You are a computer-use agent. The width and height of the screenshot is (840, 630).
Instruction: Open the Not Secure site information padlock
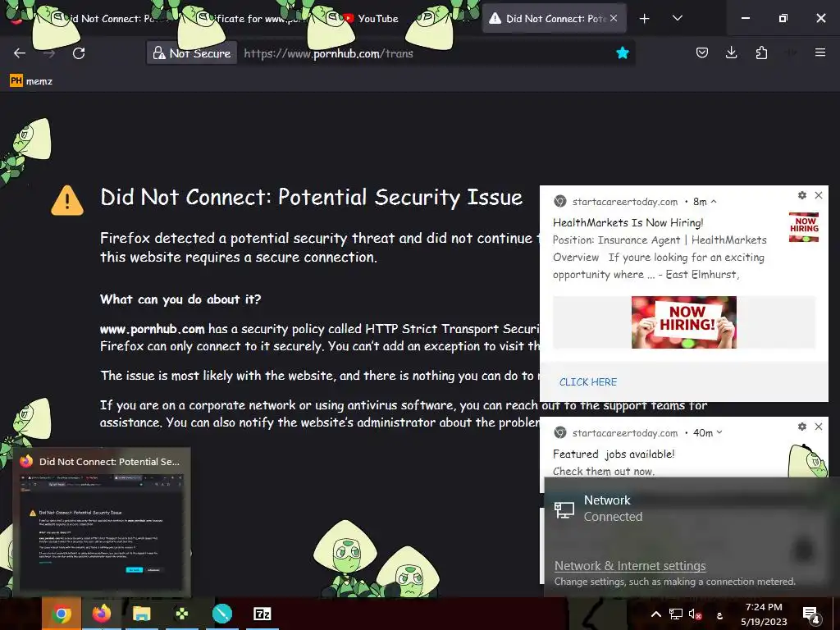(192, 53)
